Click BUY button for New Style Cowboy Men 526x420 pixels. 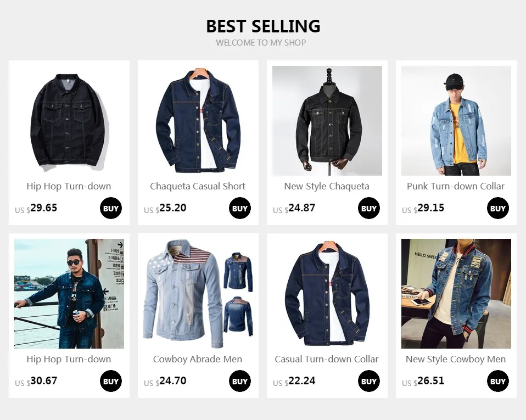click(498, 381)
